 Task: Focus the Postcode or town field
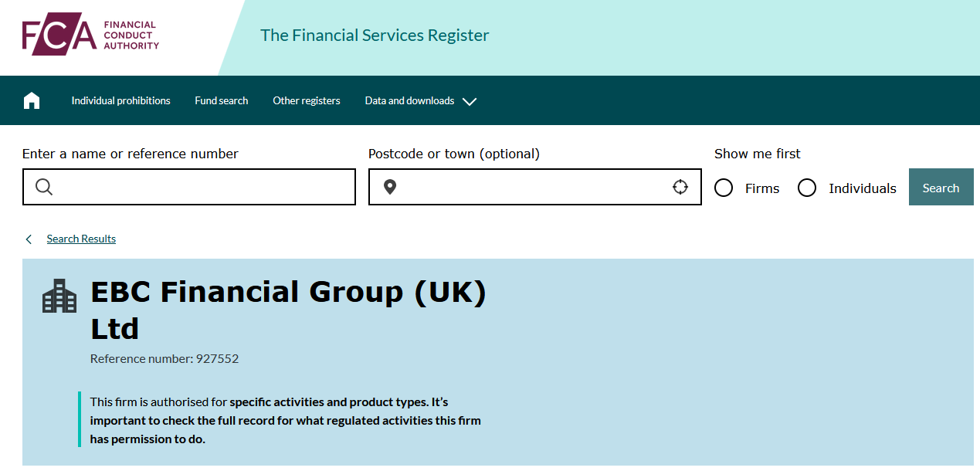coord(533,187)
